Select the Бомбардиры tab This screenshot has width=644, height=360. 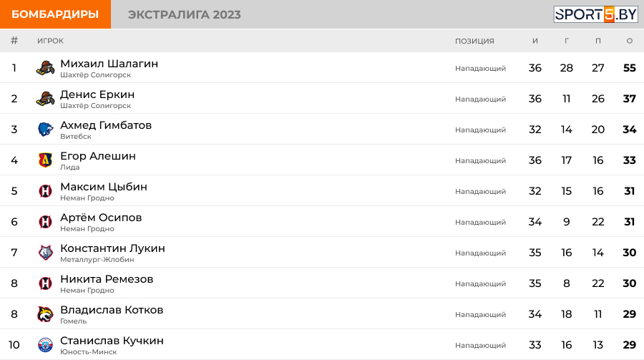pyautogui.click(x=55, y=14)
